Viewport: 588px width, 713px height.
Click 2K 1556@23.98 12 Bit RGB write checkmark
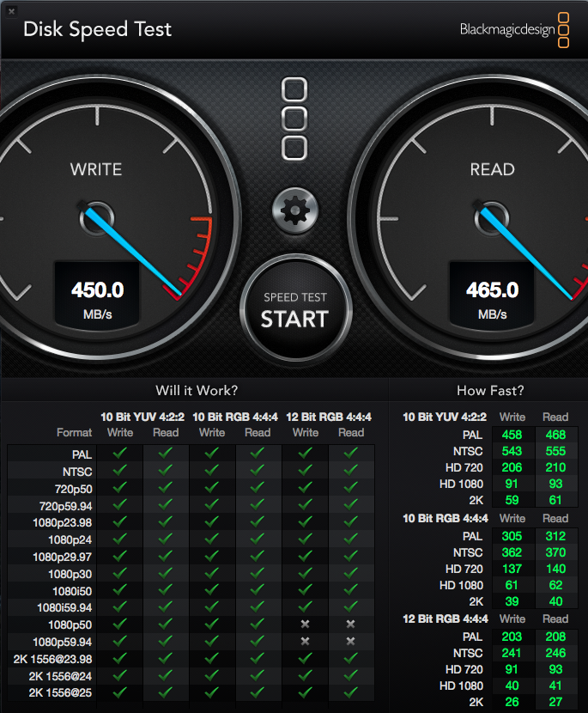[305, 658]
